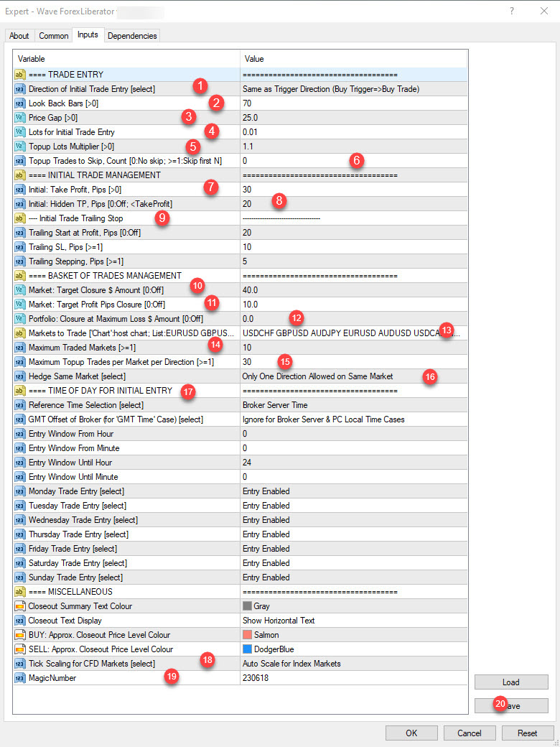Switch to the Common tab
The image size is (560, 747).
pyautogui.click(x=54, y=36)
